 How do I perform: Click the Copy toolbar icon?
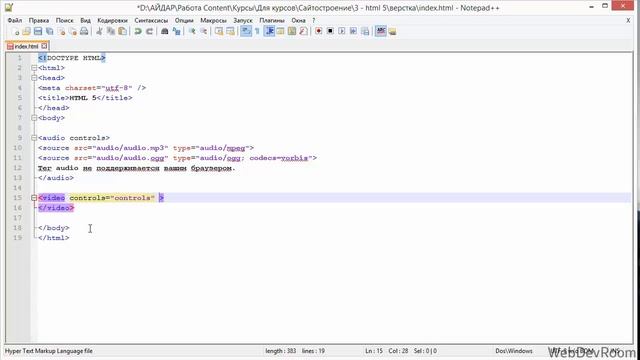tap(111, 31)
